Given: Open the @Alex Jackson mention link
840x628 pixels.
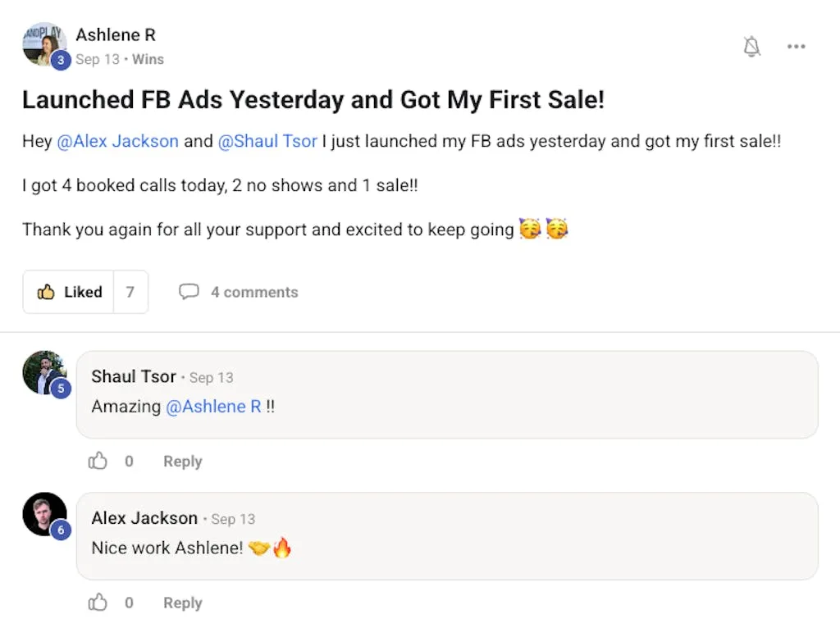Looking at the screenshot, I should point(118,141).
